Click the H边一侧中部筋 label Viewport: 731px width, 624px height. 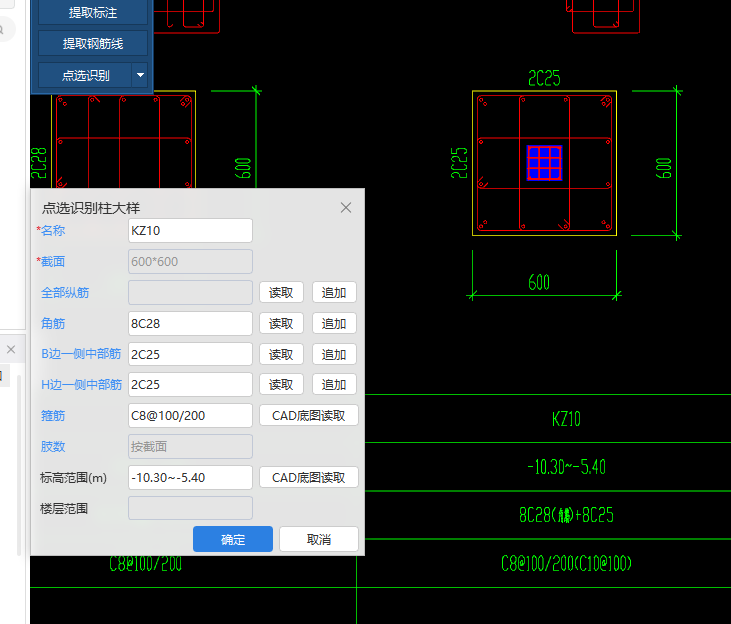click(x=81, y=384)
